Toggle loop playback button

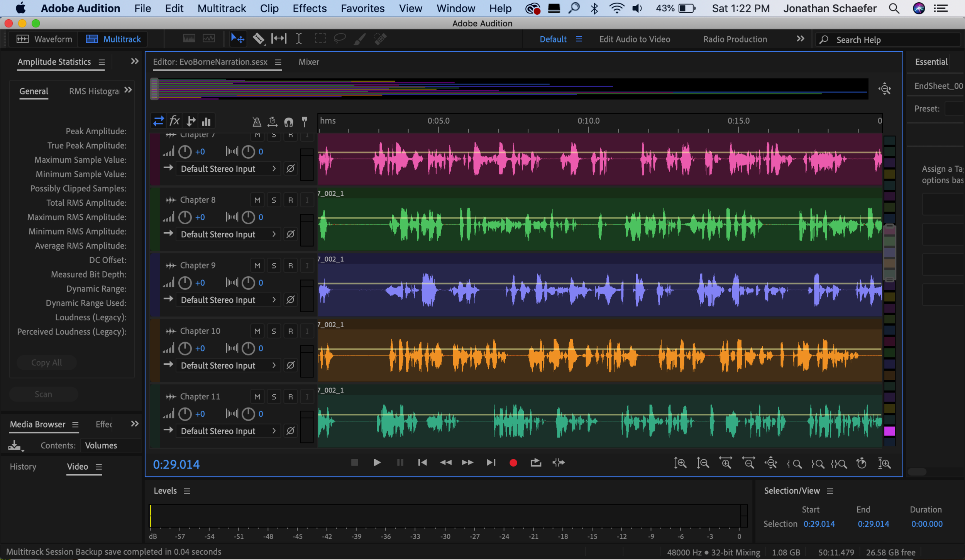[x=536, y=462]
